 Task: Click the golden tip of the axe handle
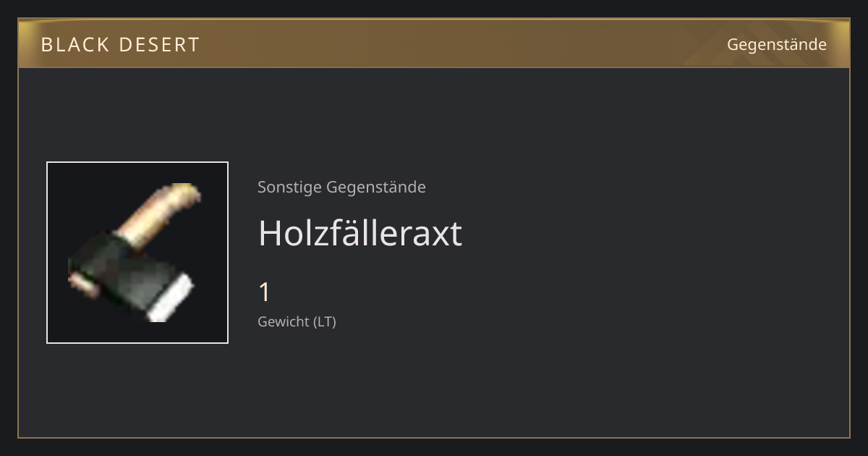pos(185,193)
